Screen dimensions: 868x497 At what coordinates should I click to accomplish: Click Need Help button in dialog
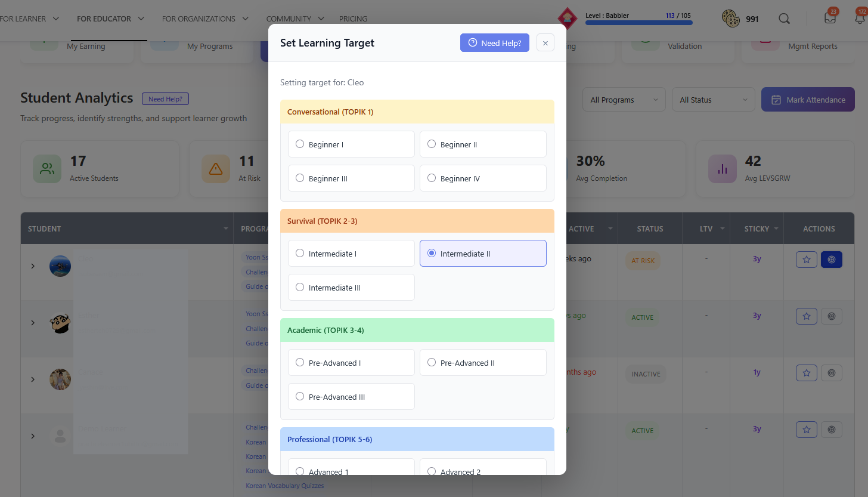point(494,43)
